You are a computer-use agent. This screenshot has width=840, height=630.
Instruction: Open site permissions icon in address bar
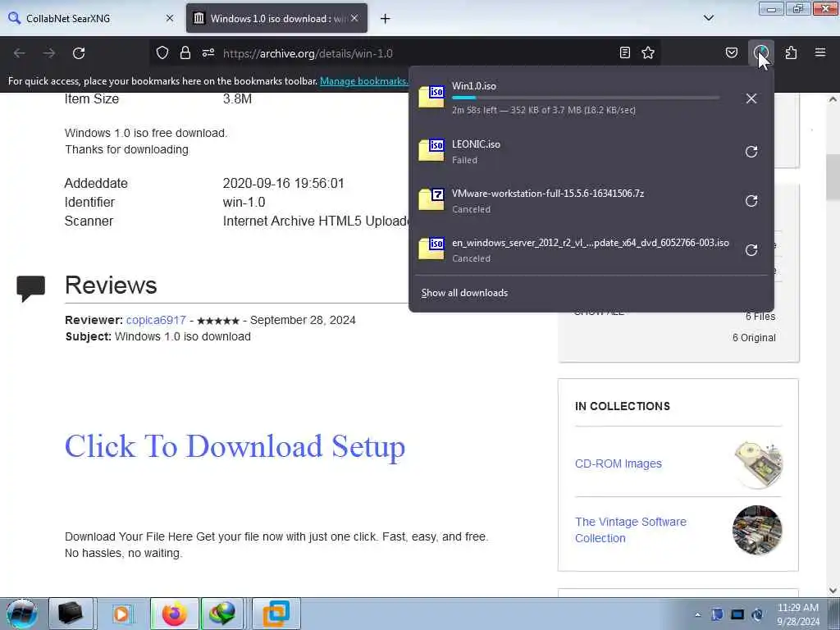208,52
